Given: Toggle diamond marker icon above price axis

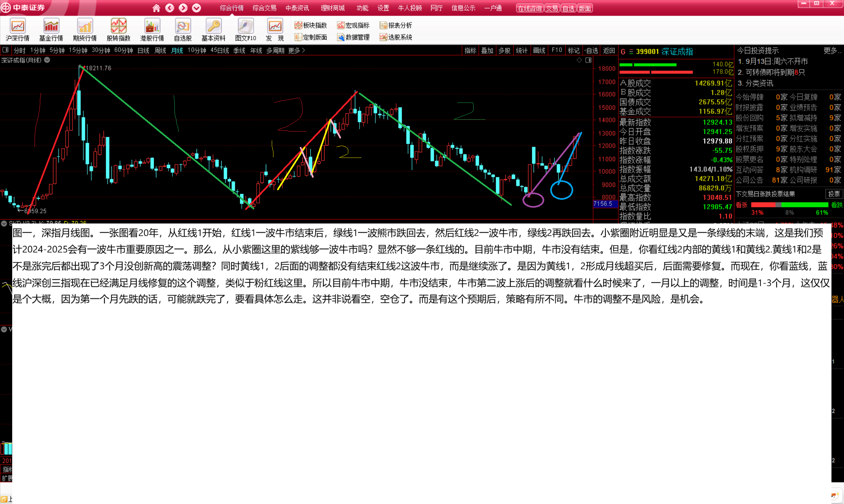Looking at the screenshot, I should [579, 60].
